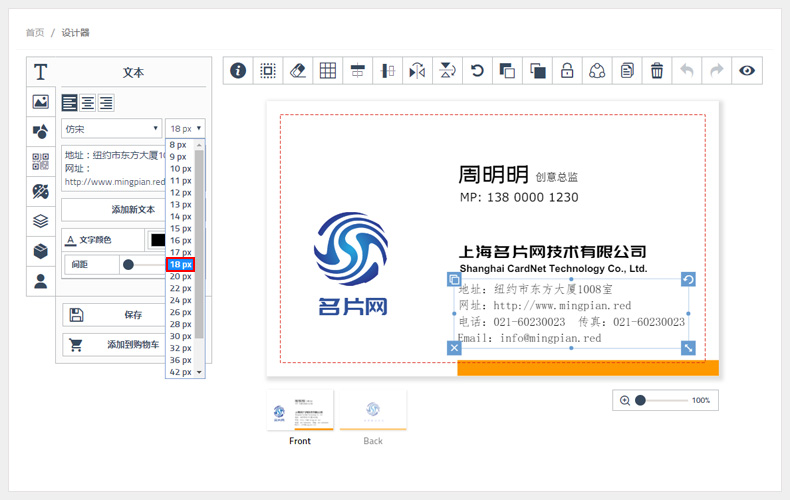Click scroll-up arrow of size list
Viewport: 790px width, 500px height.
tap(199, 145)
